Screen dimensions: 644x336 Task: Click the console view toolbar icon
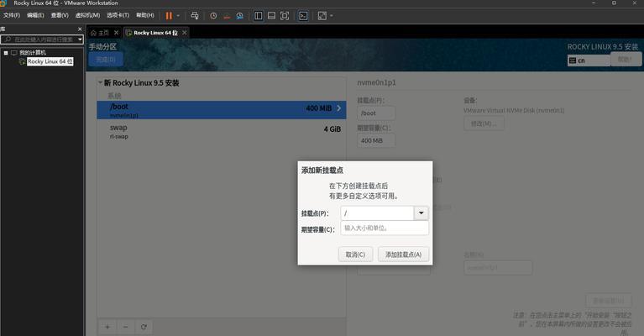pos(303,16)
